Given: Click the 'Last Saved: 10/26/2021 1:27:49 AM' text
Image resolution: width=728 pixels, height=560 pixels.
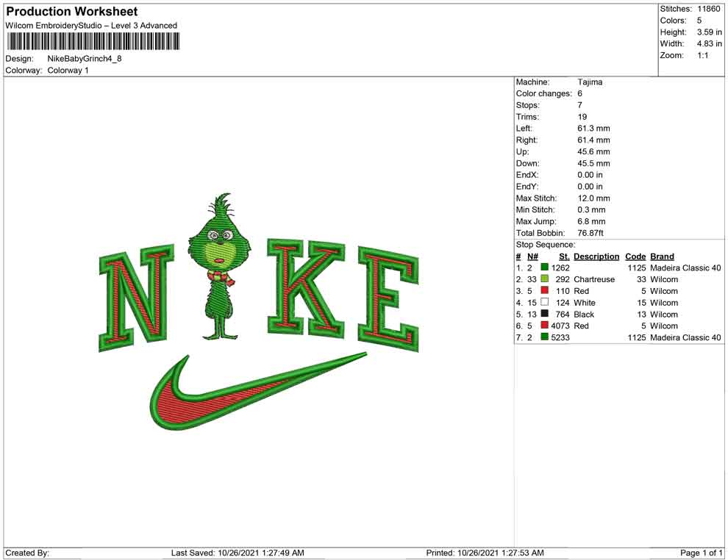Looking at the screenshot, I should tap(238, 553).
